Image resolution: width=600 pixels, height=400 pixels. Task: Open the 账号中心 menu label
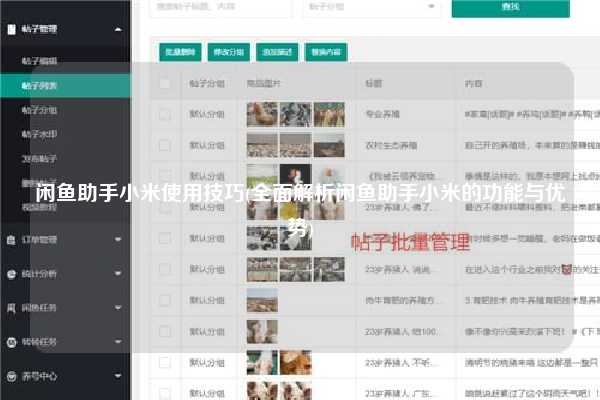[x=39, y=376]
